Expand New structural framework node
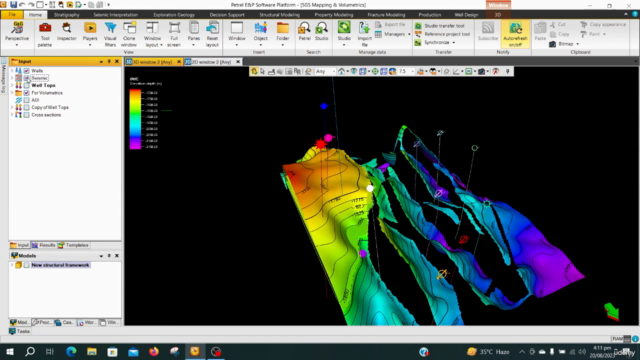The width and height of the screenshot is (640, 360). [12, 265]
